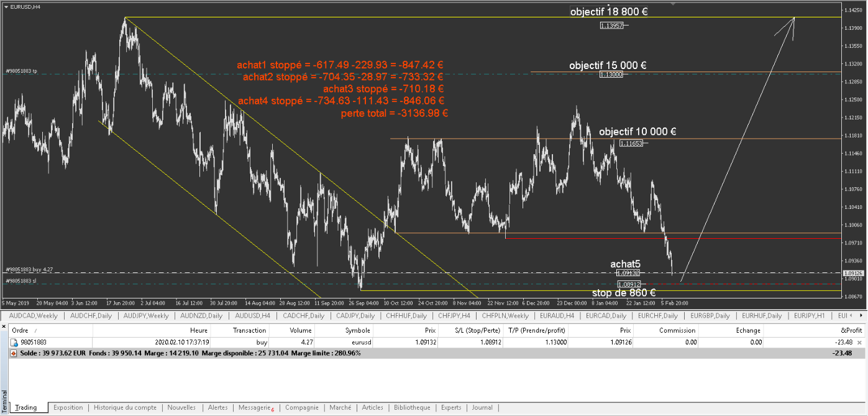This screenshot has width=868, height=416.
Task: Go to the Articles tab
Action: click(x=372, y=408)
